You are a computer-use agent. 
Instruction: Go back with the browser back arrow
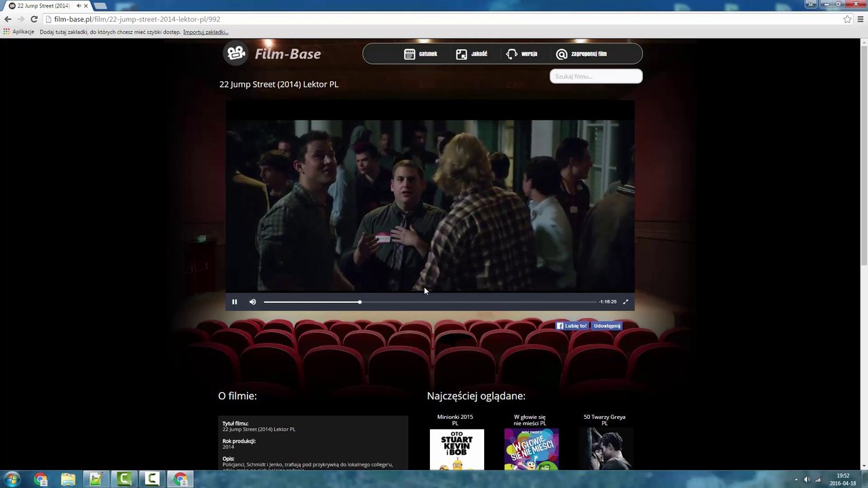click(x=8, y=19)
